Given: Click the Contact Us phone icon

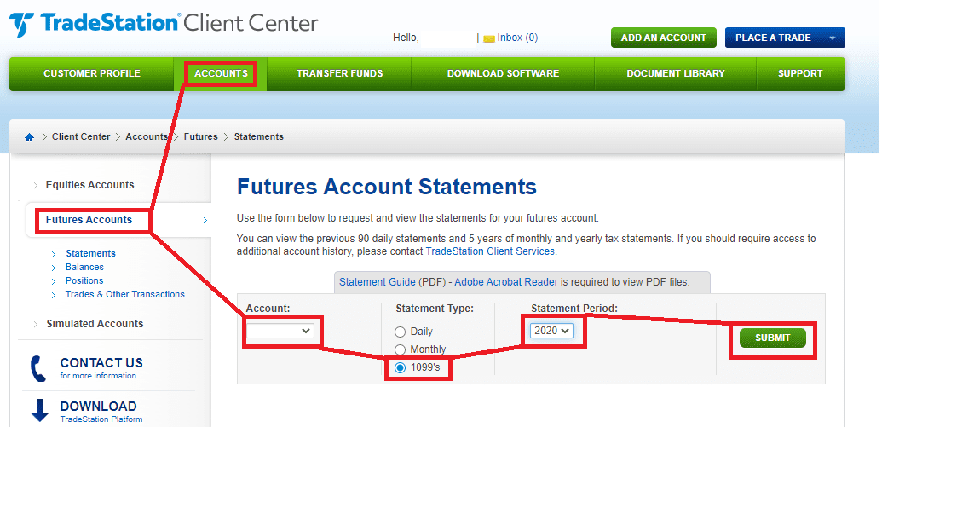Looking at the screenshot, I should pos(38,368).
